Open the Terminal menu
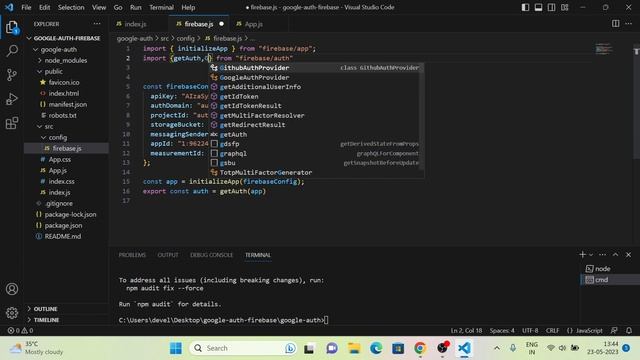The width and height of the screenshot is (640, 360). (x=161, y=7)
